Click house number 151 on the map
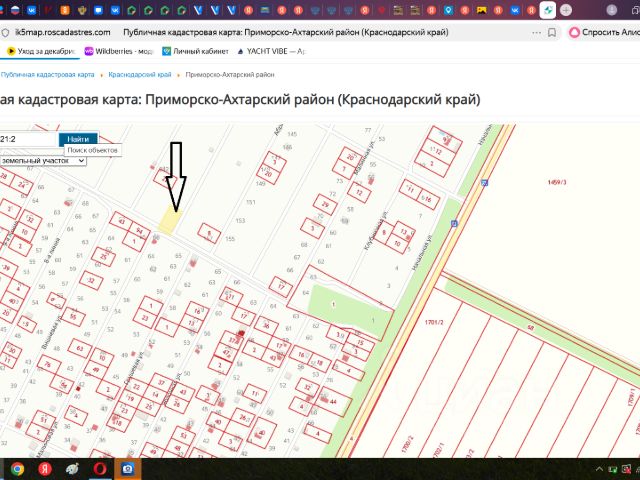Viewport: 640px width, 480px height. pyautogui.click(x=251, y=202)
